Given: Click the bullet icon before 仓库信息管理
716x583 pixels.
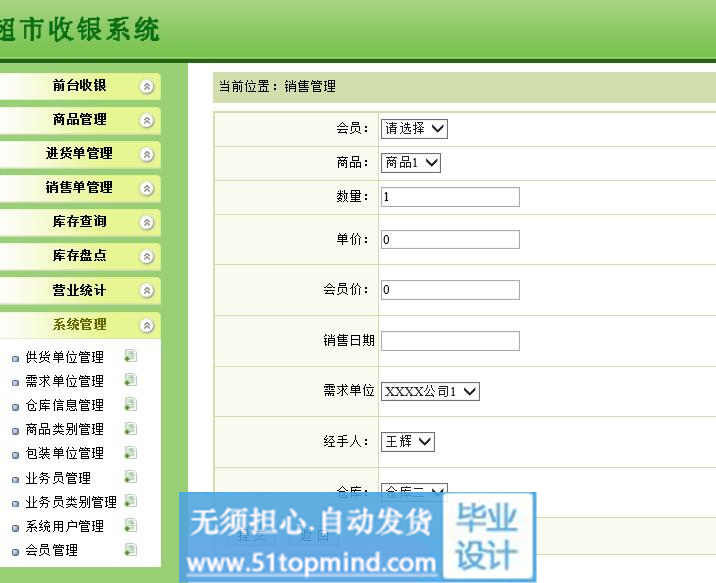Looking at the screenshot, I should (16, 407).
